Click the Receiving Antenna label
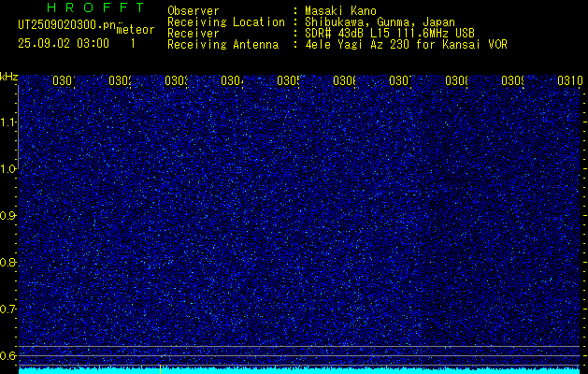 click(x=223, y=45)
